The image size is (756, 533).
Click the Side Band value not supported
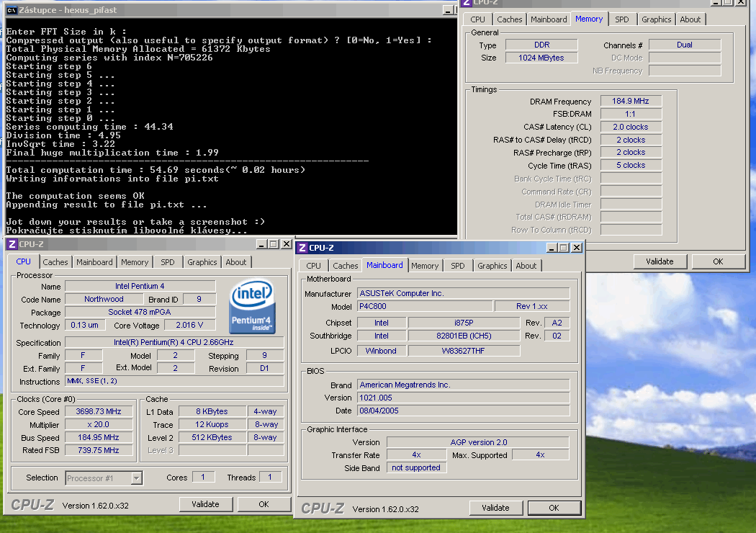[417, 468]
